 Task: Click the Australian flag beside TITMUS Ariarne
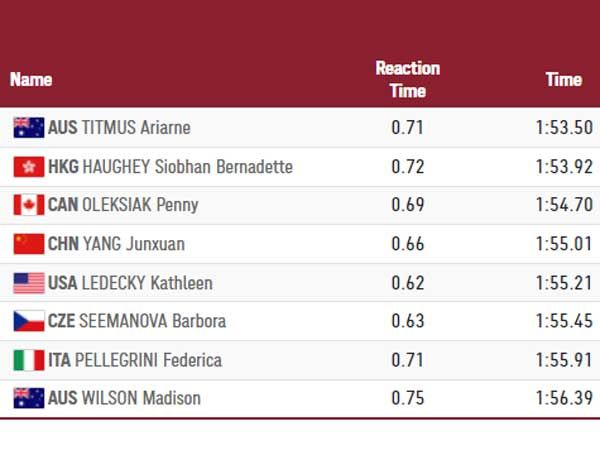click(29, 127)
